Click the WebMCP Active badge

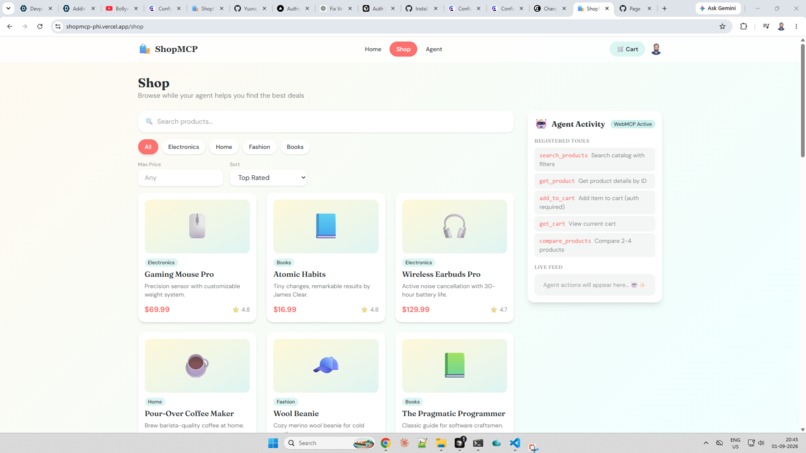pyautogui.click(x=632, y=124)
